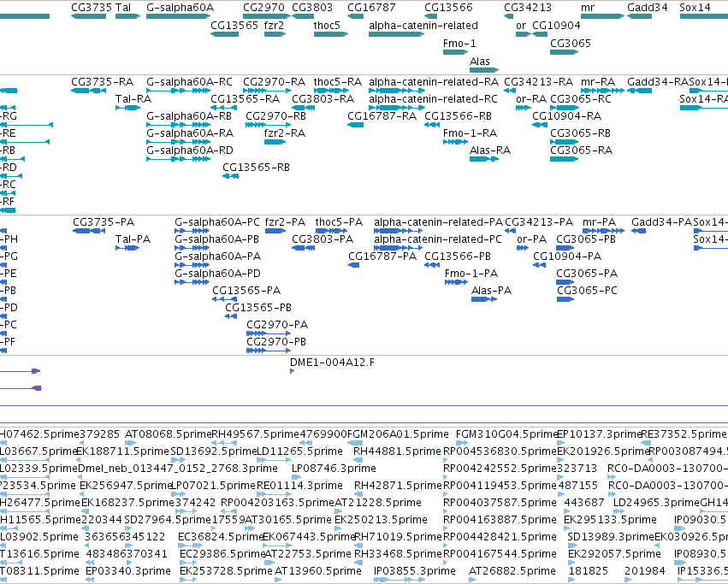Select the CG2970-PB protein label

(x=276, y=341)
